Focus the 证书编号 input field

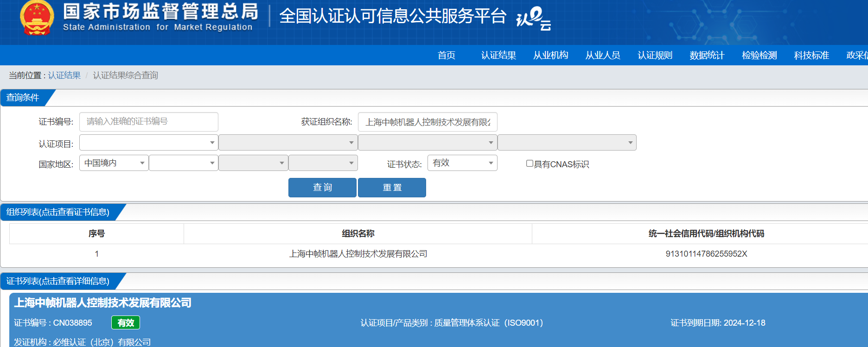[x=149, y=122]
